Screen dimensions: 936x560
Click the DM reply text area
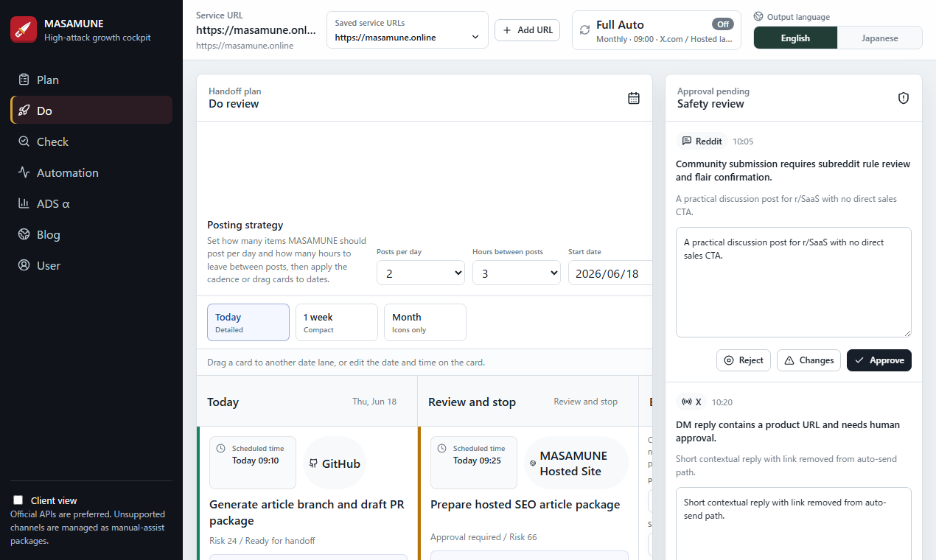click(794, 523)
